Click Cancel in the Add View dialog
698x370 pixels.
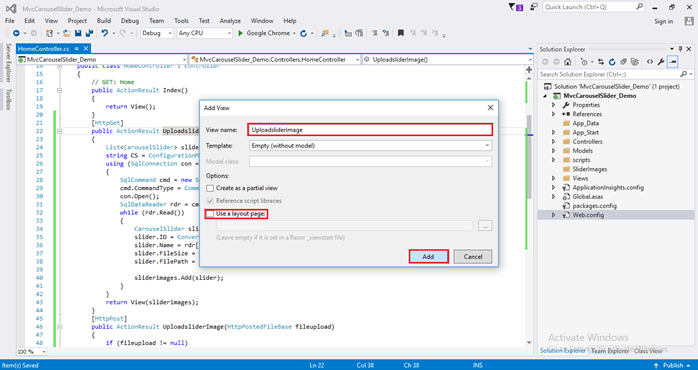(473, 256)
